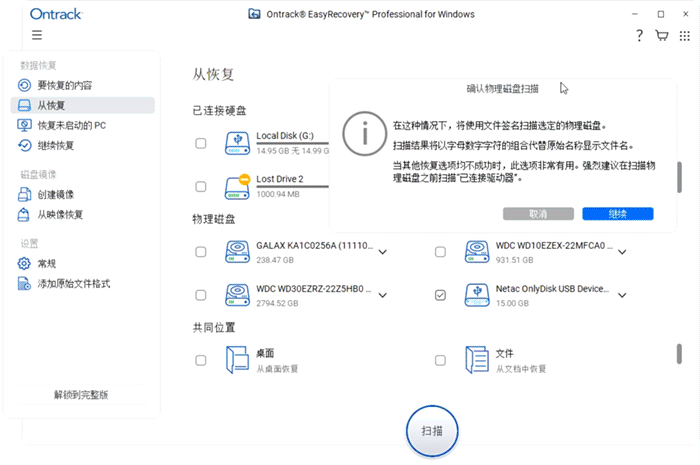
Task: Click the 从映像恢复 sidebar icon
Action: point(24,214)
